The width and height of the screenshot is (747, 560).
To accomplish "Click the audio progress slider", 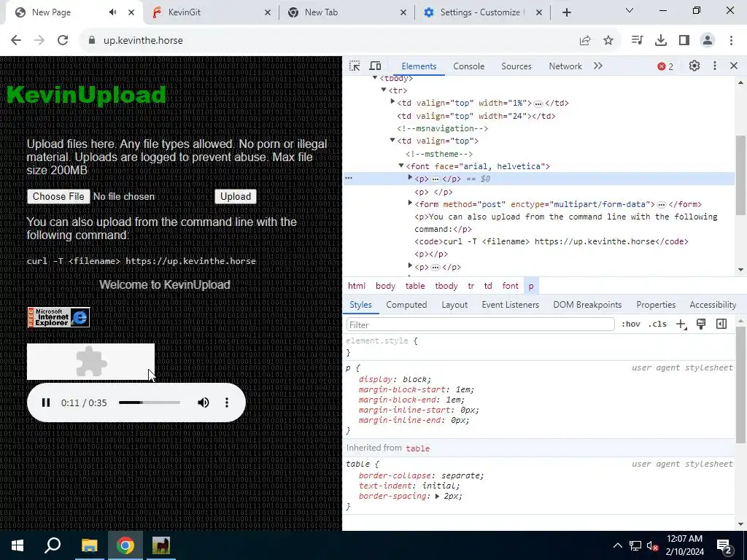I will (149, 402).
